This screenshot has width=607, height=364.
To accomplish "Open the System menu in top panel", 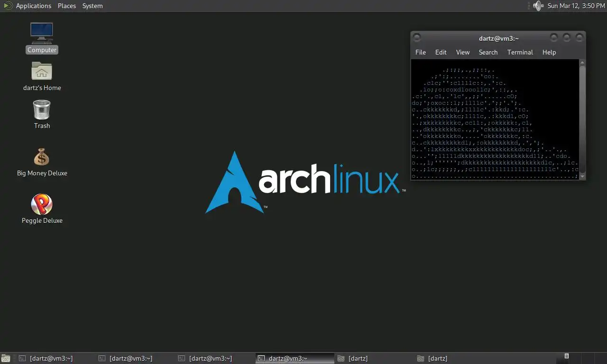I will [92, 6].
